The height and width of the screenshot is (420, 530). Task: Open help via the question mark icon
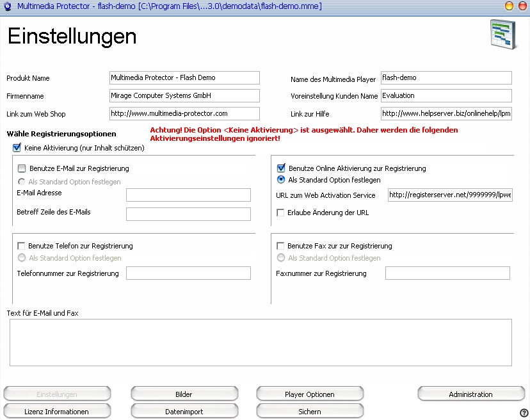click(x=524, y=412)
